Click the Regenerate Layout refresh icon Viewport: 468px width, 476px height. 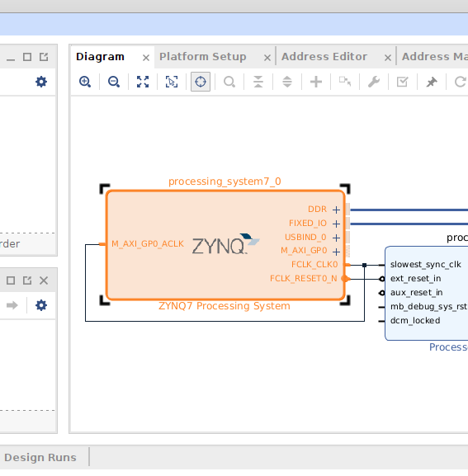(x=460, y=82)
